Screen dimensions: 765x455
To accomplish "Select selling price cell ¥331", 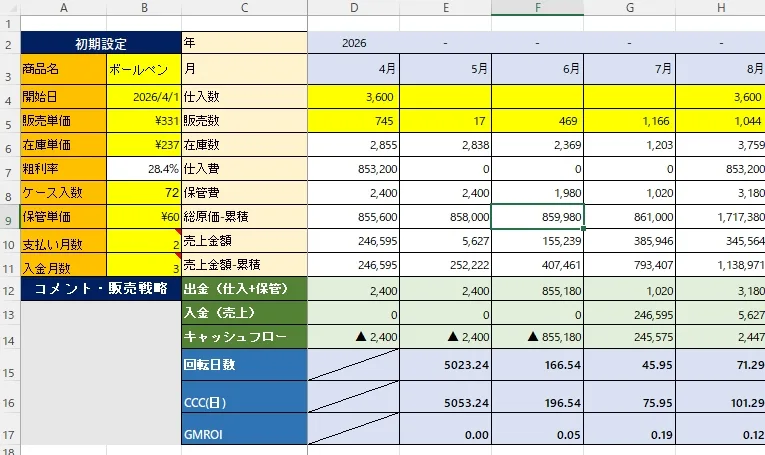I will coord(144,120).
